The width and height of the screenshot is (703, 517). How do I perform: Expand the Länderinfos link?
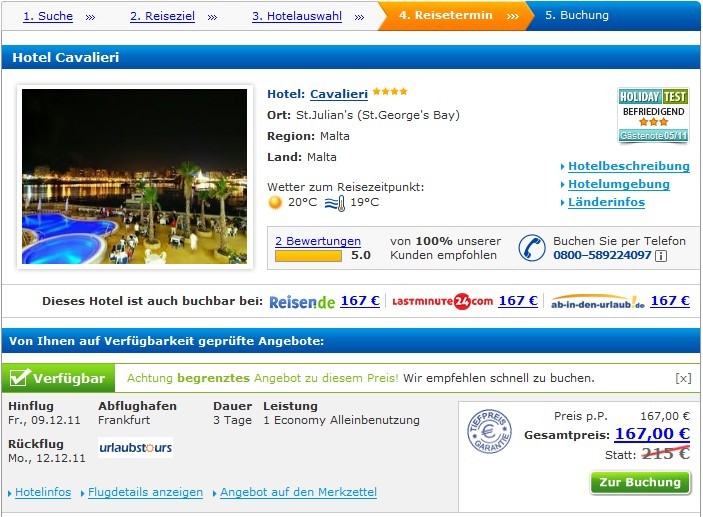606,202
